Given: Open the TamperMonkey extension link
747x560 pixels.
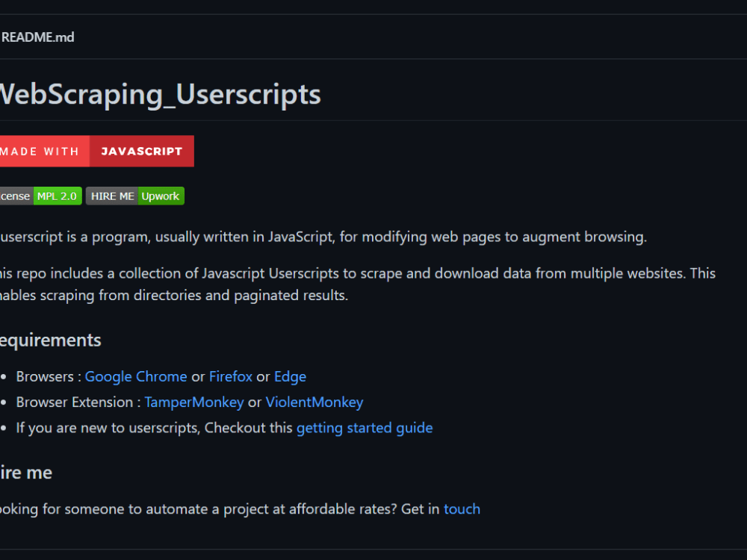Looking at the screenshot, I should coord(194,402).
